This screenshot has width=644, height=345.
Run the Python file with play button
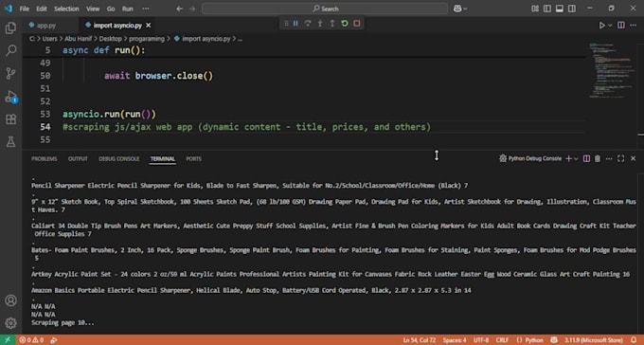pos(601,26)
